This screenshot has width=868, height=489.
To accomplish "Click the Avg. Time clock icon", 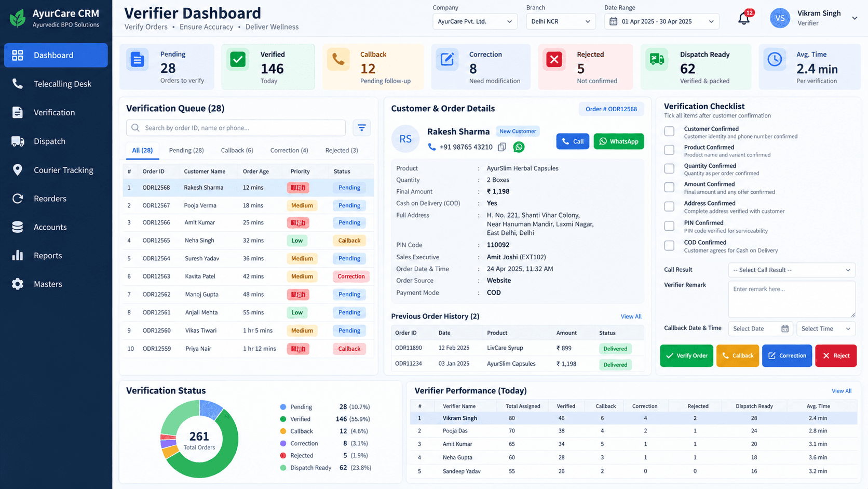I will pos(775,60).
